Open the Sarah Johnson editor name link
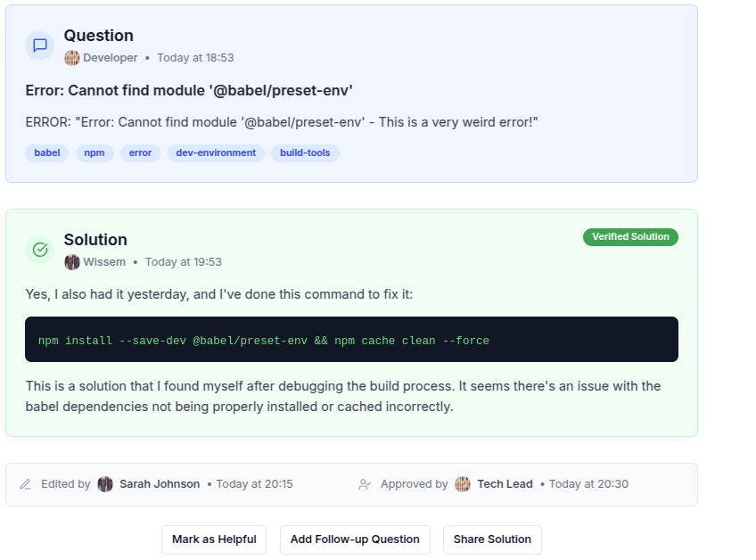 tap(160, 484)
